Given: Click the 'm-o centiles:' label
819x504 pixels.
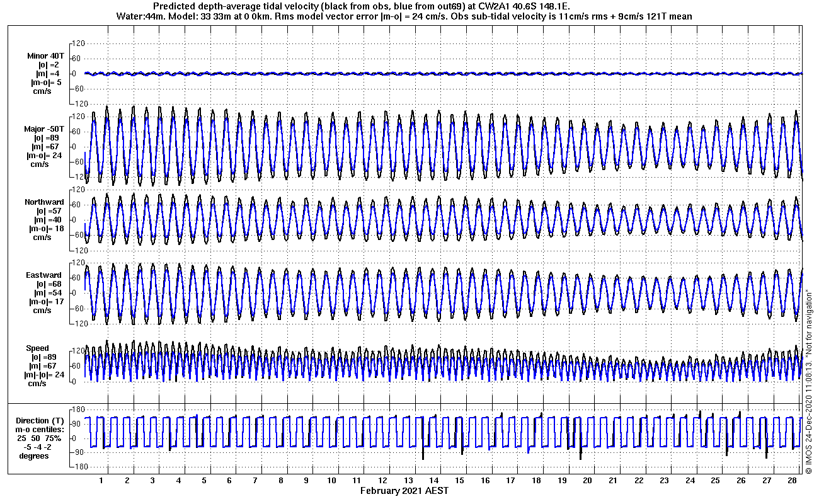Looking at the screenshot, I should (x=40, y=430).
